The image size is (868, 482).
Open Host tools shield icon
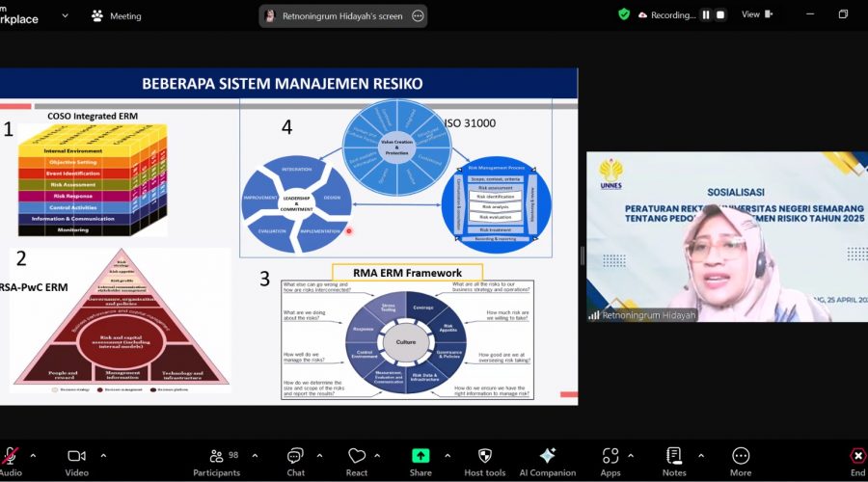click(x=483, y=456)
